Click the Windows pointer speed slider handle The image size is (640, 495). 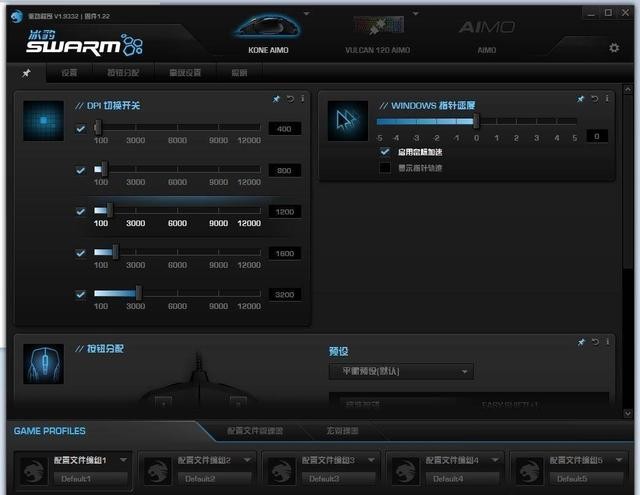tap(476, 121)
